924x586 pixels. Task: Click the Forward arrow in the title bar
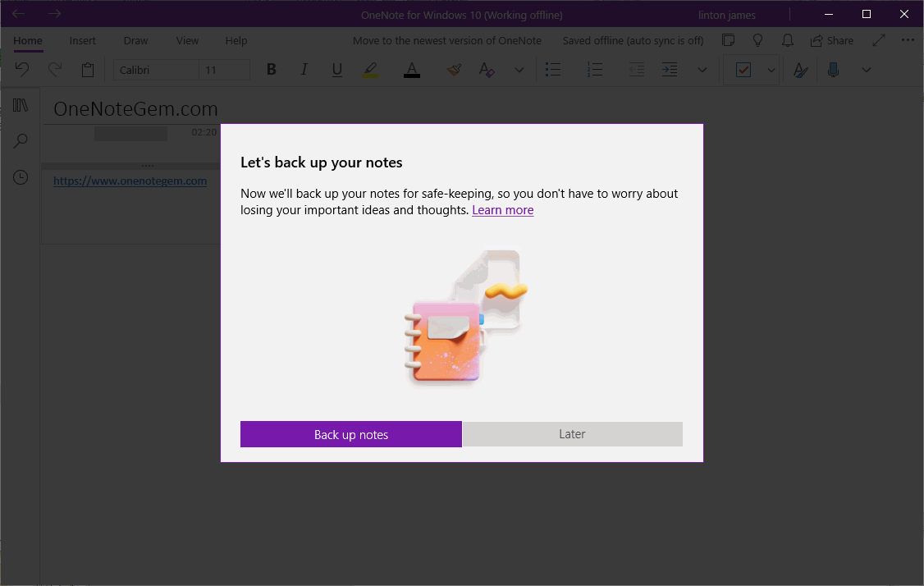click(x=54, y=14)
